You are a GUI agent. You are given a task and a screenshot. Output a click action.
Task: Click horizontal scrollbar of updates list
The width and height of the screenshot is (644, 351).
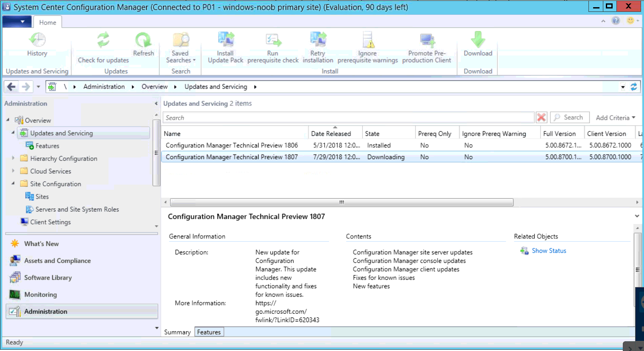coord(342,202)
